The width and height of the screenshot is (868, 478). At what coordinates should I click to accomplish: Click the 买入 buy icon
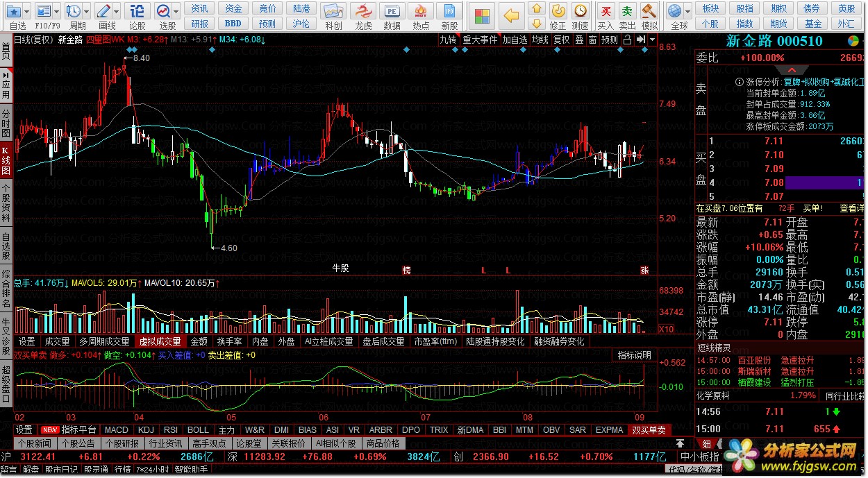(x=606, y=11)
